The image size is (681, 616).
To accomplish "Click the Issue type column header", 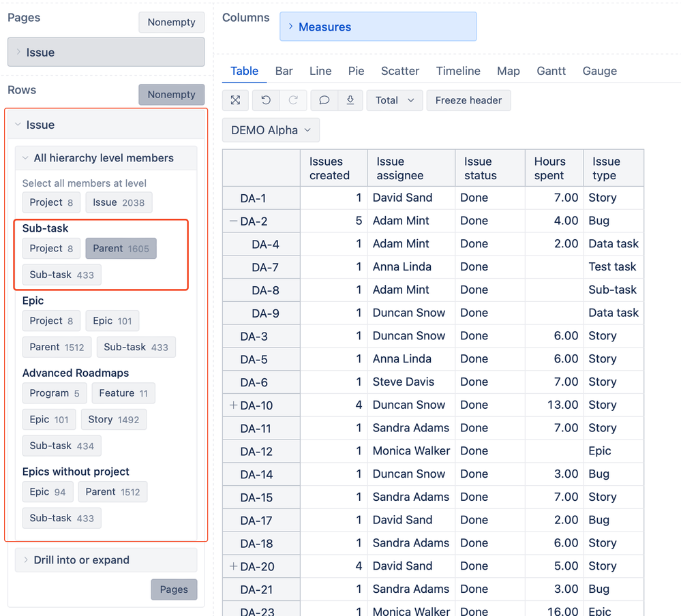I will click(614, 168).
